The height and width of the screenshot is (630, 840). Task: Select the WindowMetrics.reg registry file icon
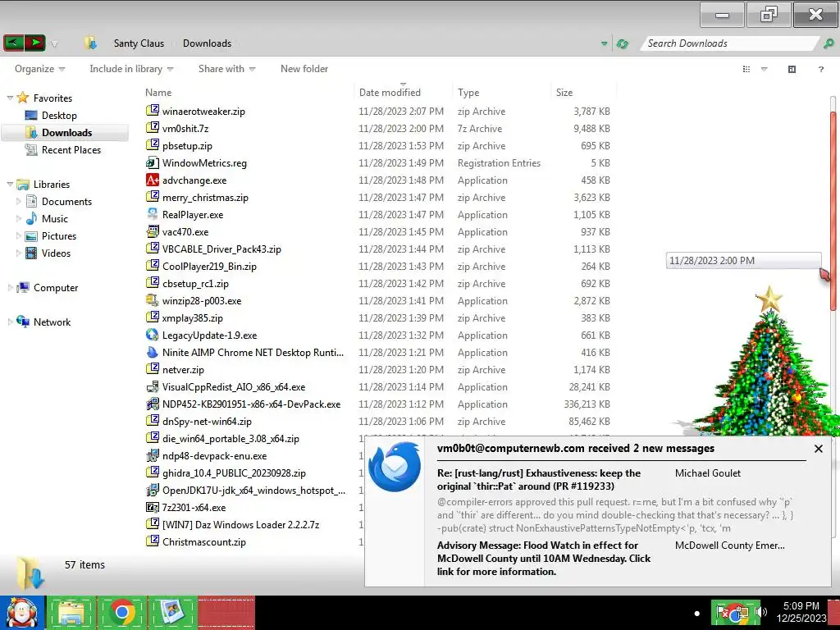[153, 163]
